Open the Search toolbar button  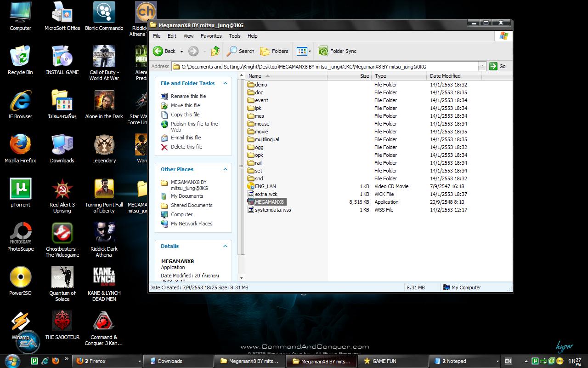click(241, 51)
